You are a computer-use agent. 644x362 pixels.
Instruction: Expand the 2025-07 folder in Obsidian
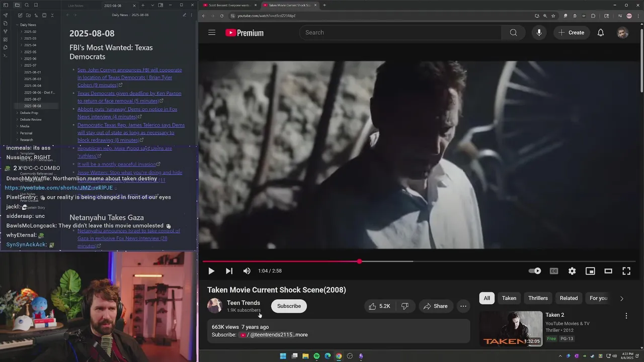pos(30,65)
